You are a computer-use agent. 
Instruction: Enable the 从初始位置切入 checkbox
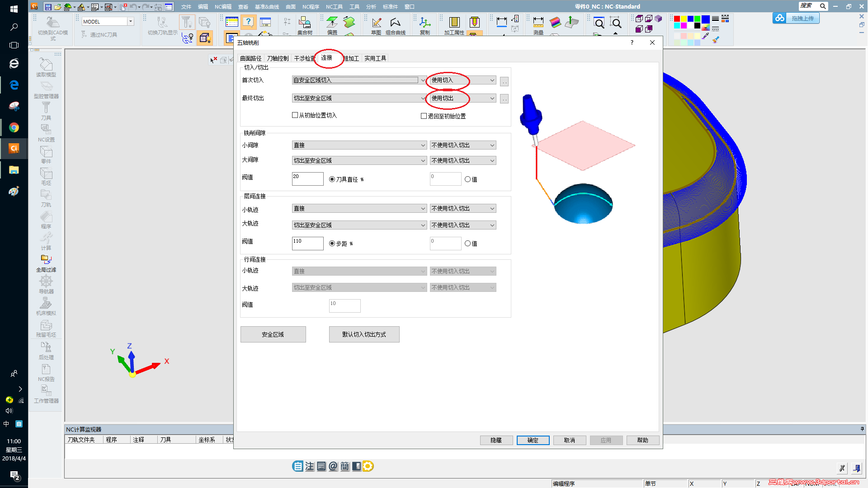pos(295,115)
